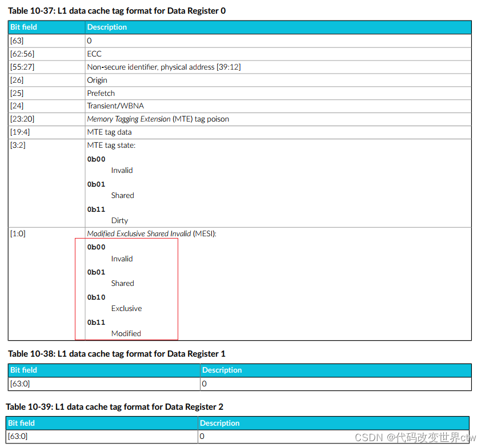
Task: Select the Table 10-38 caption text
Action: point(117,354)
